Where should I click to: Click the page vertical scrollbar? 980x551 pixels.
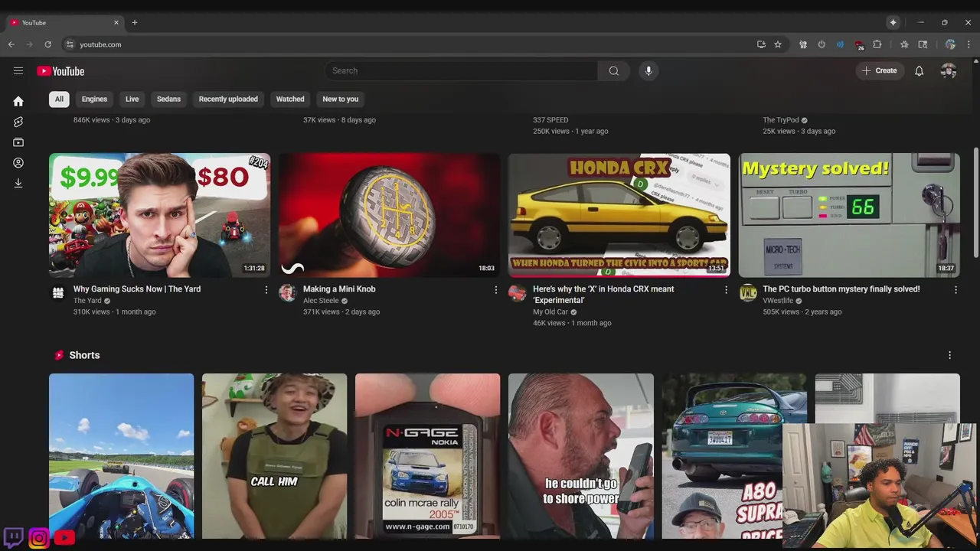point(975,203)
